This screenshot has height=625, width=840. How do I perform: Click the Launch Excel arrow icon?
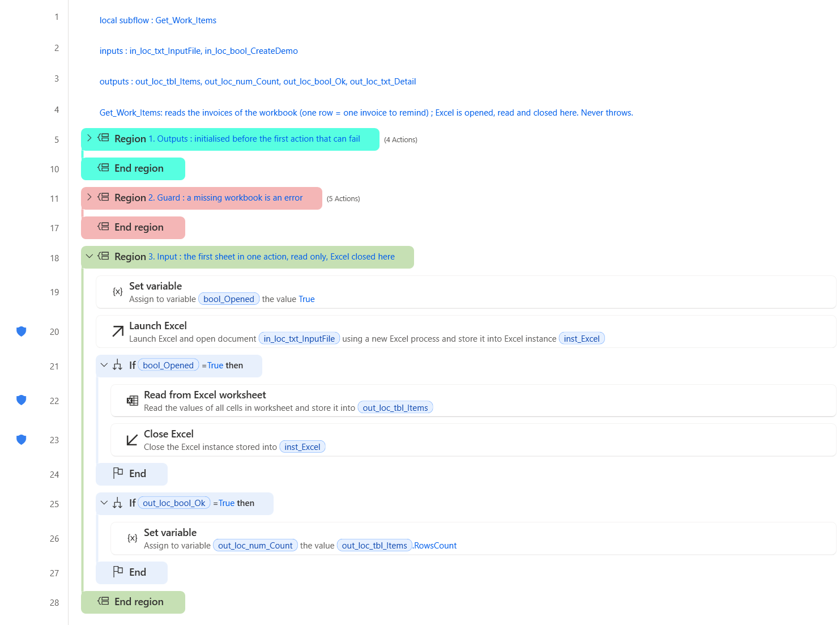(x=118, y=331)
